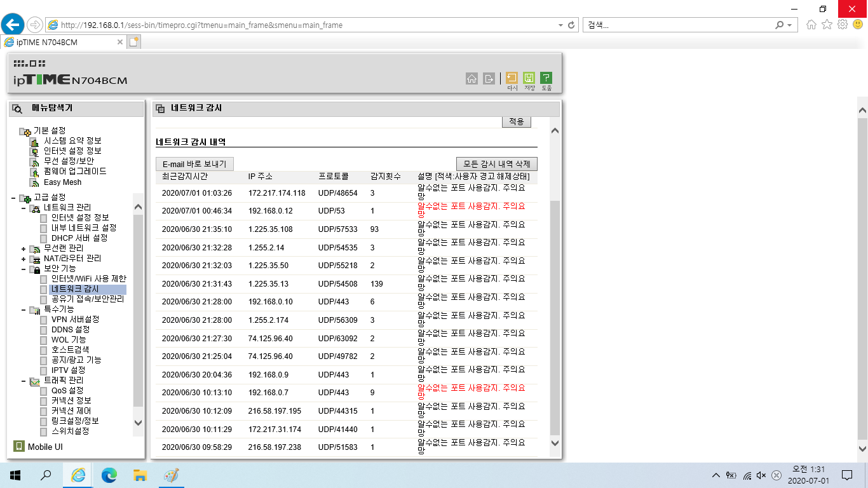Screen dimensions: 868x488
Task: Open the 도움 help icon
Action: [546, 78]
